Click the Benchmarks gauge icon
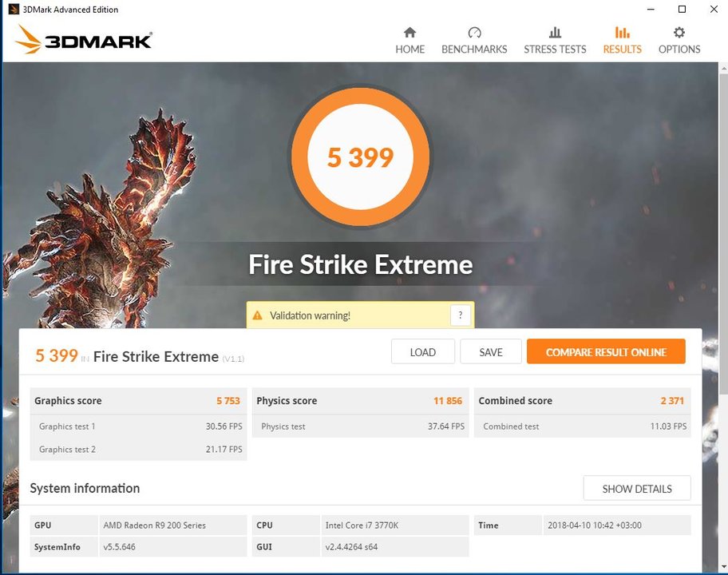 point(474,33)
